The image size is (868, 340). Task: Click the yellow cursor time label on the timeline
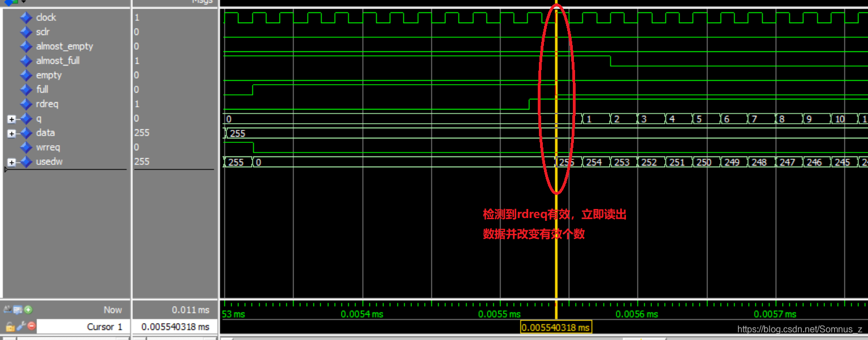[556, 328]
